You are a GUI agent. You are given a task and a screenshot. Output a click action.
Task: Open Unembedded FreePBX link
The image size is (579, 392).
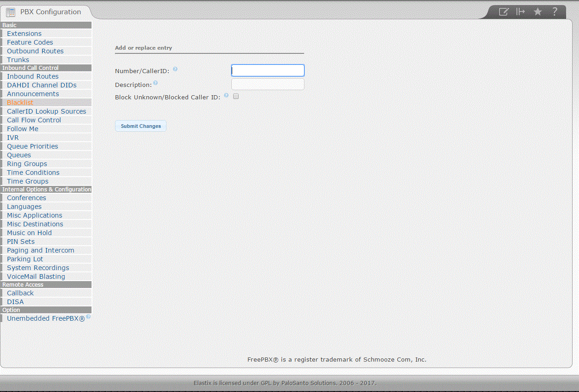click(x=46, y=318)
